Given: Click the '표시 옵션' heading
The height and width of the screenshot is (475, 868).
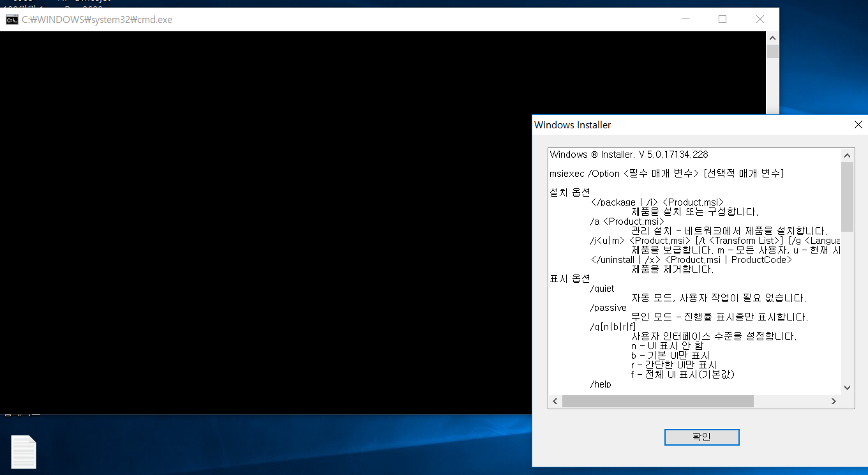Looking at the screenshot, I should coord(570,278).
